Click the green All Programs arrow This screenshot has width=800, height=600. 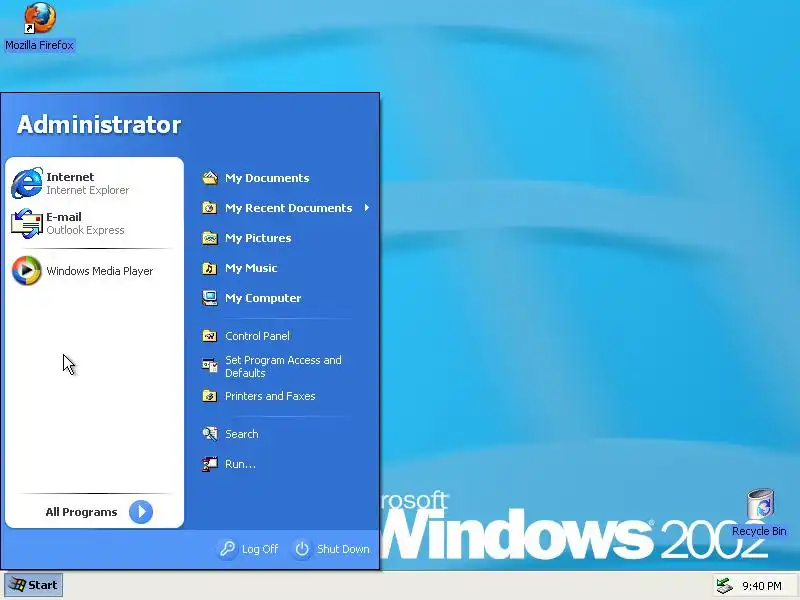pyautogui.click(x=141, y=512)
